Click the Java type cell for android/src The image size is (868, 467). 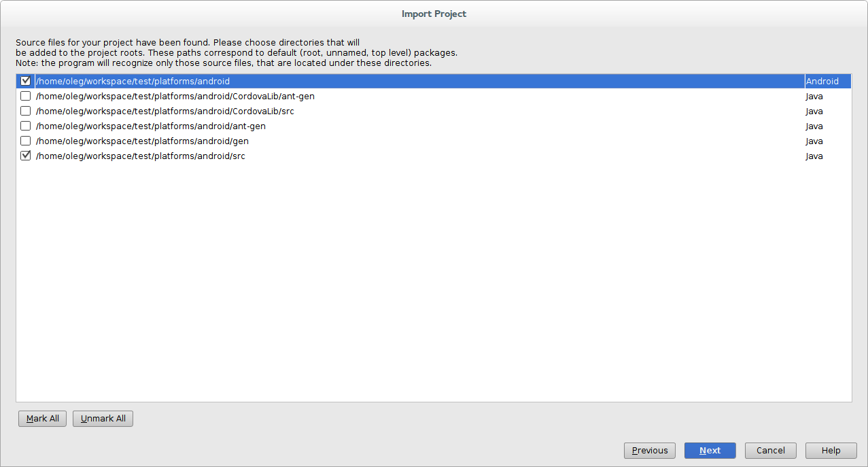click(828, 156)
